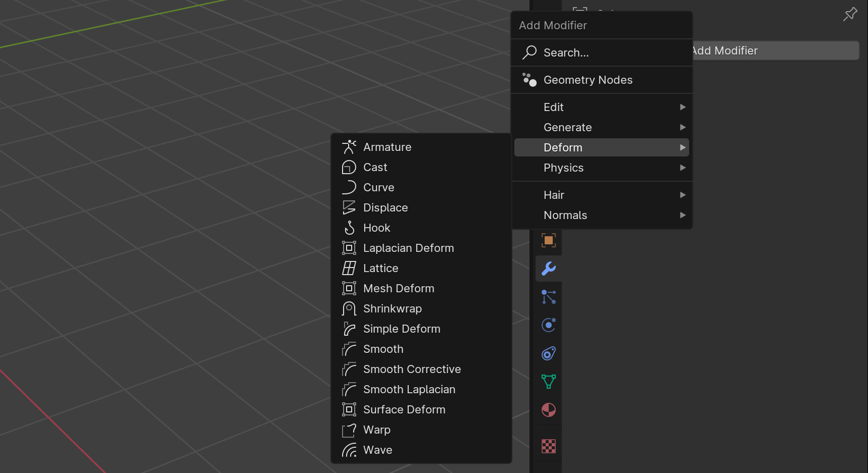Add a Curve modifier
This screenshot has height=473, width=868.
pyautogui.click(x=421, y=187)
